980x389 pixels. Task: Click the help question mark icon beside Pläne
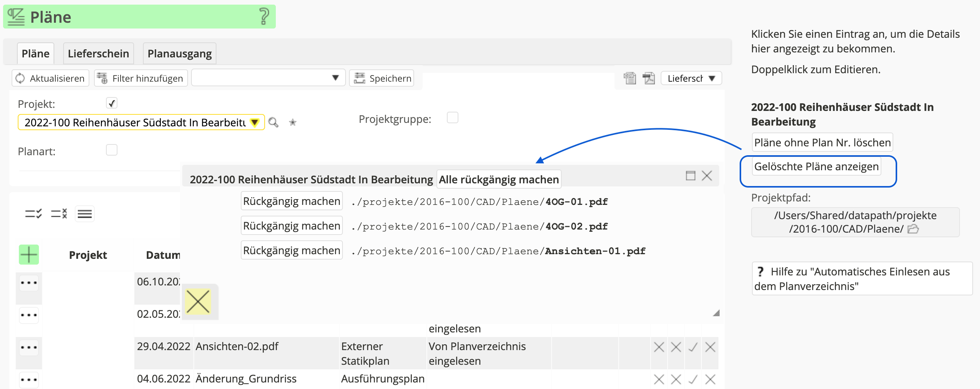point(264,17)
